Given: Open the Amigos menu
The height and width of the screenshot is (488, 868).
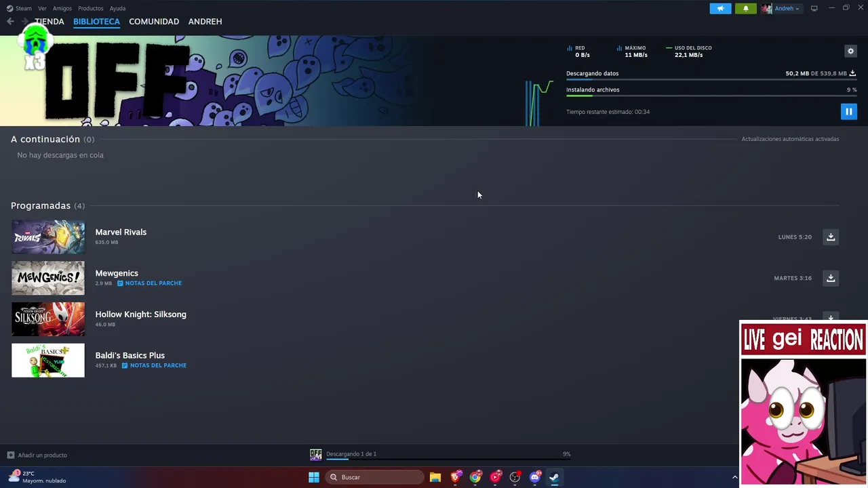Looking at the screenshot, I should point(62,8).
